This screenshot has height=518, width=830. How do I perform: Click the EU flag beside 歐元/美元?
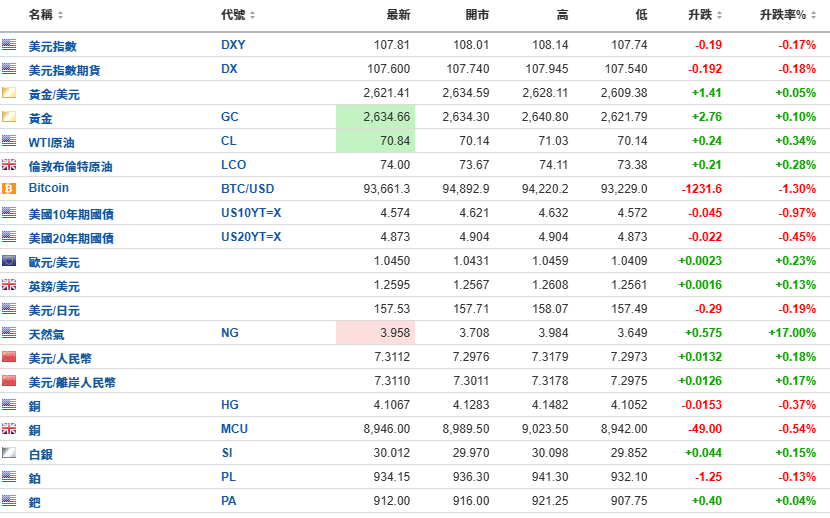pyautogui.click(x=9, y=261)
